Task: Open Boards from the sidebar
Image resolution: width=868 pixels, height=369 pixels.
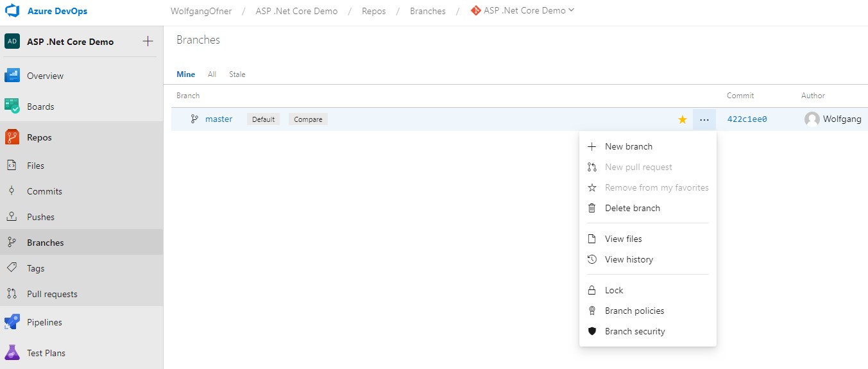Action: (40, 107)
